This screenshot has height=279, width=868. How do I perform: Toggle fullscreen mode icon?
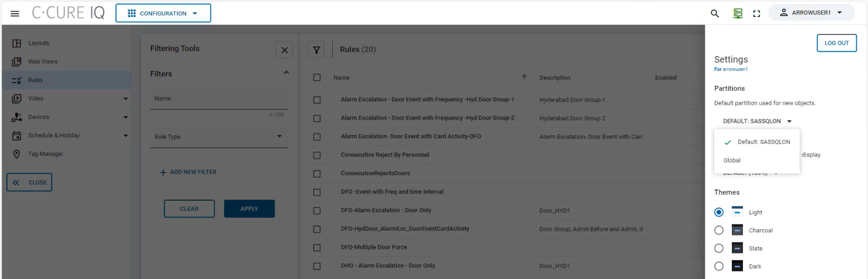pyautogui.click(x=757, y=13)
